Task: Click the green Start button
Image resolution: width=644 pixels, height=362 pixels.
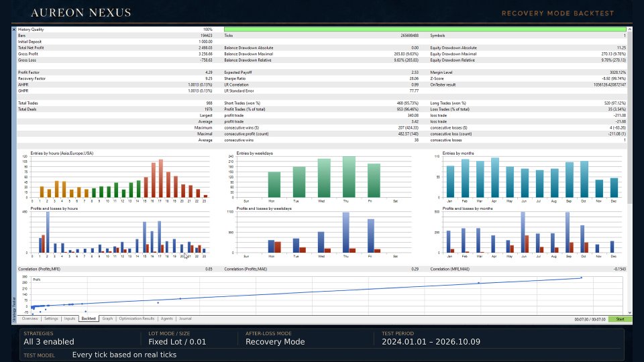Action: pyautogui.click(x=620, y=319)
